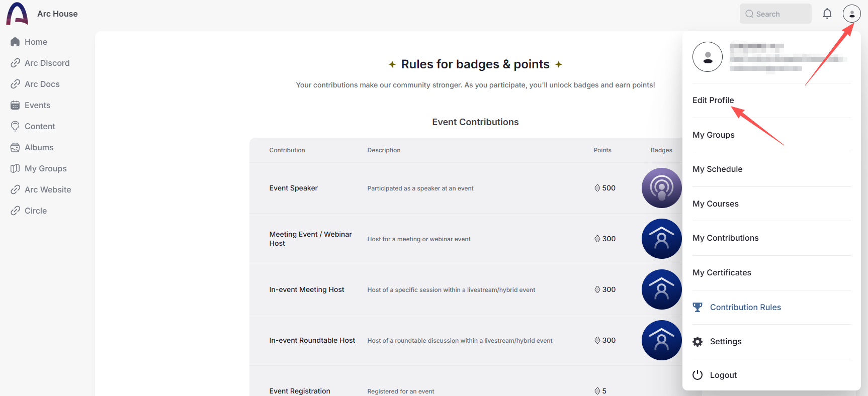
Task: Select My Contributions in the account menu
Action: coord(726,238)
